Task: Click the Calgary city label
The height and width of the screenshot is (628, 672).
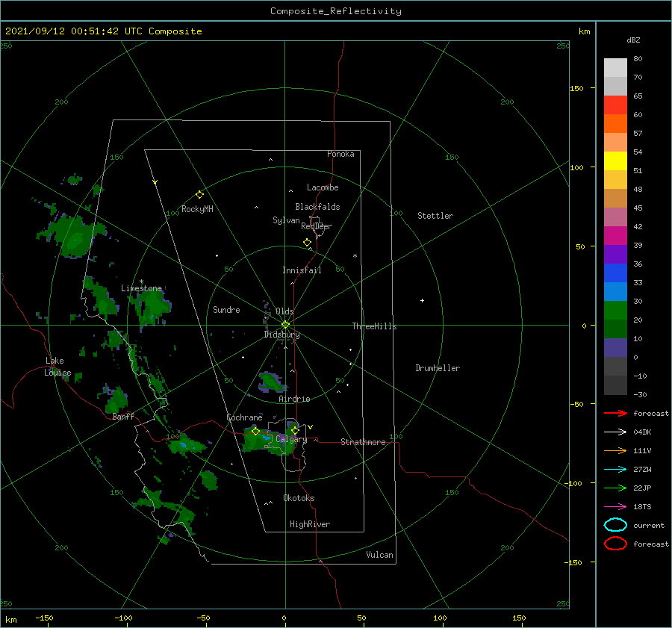Action: tap(291, 439)
